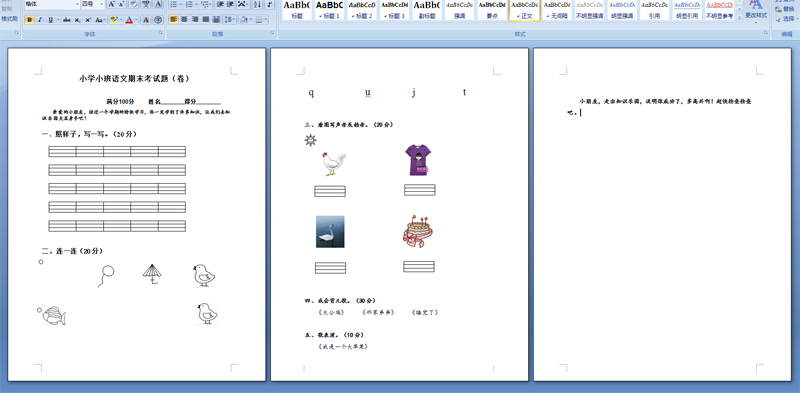This screenshot has height=393, width=800.
Task: Apply the 标题 2 style
Action: (362, 10)
